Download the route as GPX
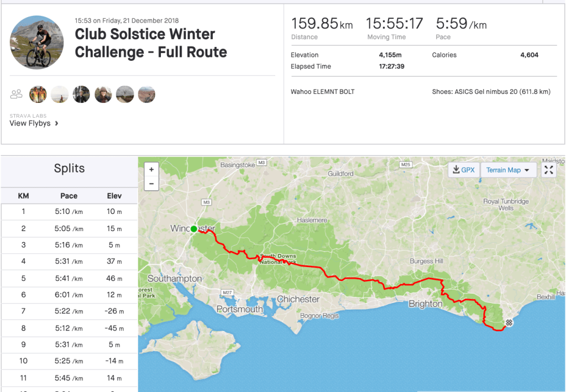This screenshot has height=392, width=566. [x=463, y=170]
